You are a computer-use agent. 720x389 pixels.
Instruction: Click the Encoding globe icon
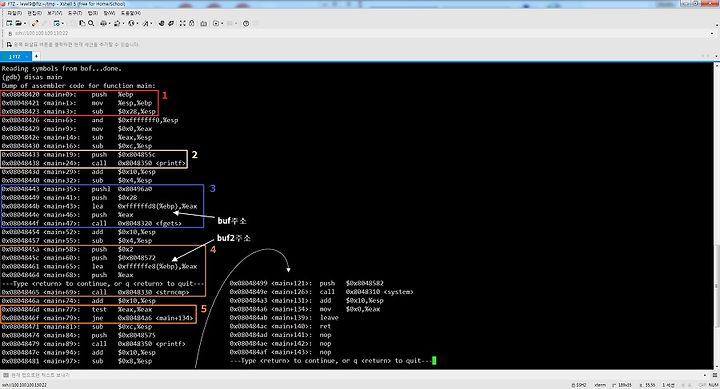pyautogui.click(x=131, y=23)
